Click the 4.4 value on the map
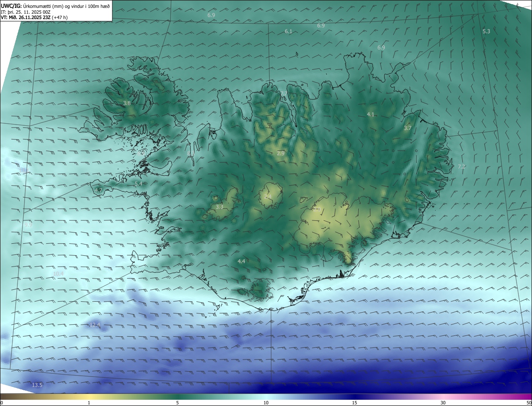 tap(241, 262)
